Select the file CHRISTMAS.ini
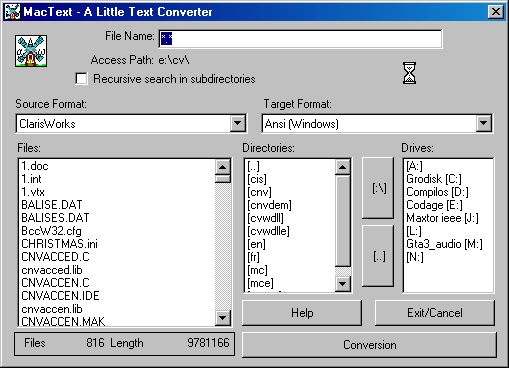This screenshot has height=368, width=509. pos(59,244)
